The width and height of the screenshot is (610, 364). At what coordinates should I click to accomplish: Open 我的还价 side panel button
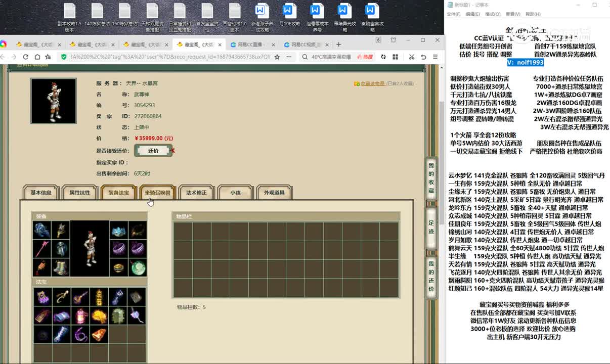point(431,277)
